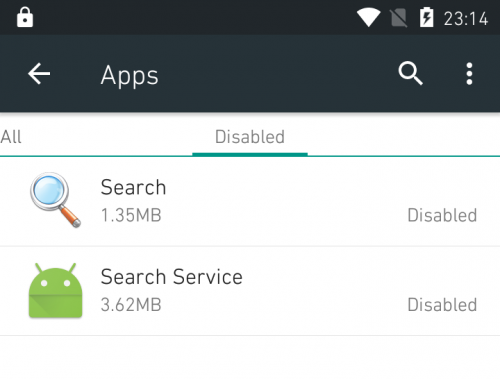Tap the charging battery icon
This screenshot has width=500, height=379.
pyautogui.click(x=426, y=17)
